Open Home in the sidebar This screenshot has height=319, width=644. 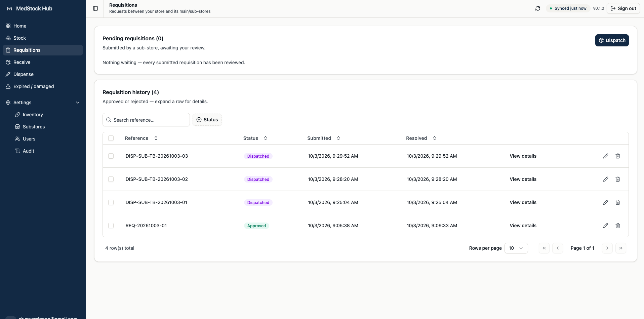click(43, 26)
